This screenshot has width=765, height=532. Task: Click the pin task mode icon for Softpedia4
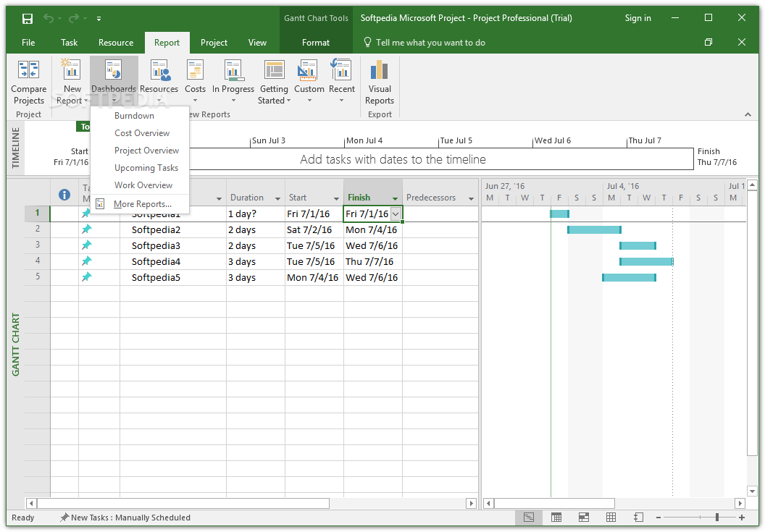pos(86,261)
